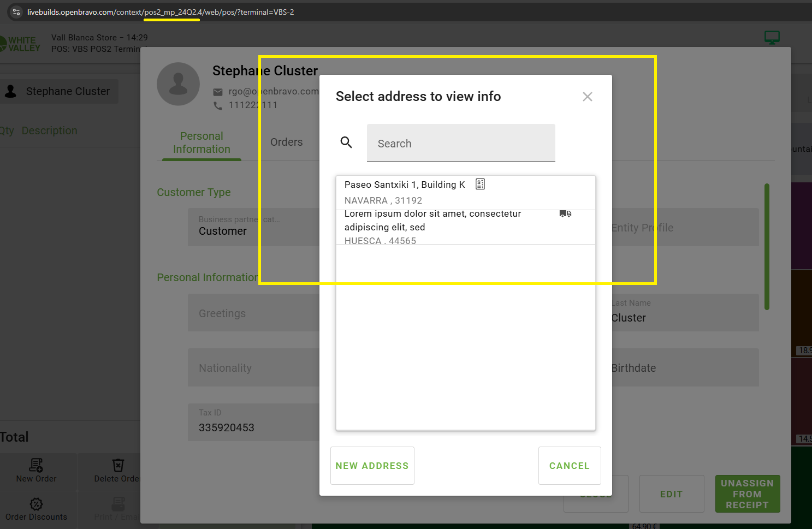Click the invoice icon beside Paseo Santxiki address
812x529 pixels.
480,184
